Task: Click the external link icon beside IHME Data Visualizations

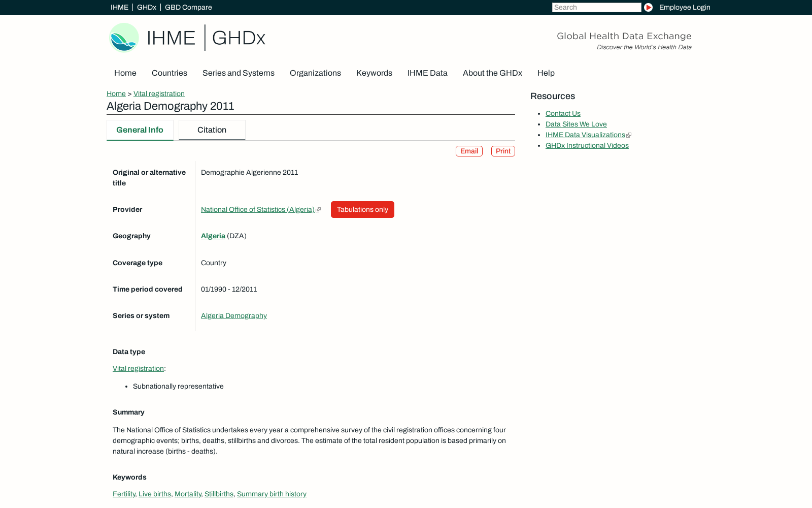Action: click(629, 135)
